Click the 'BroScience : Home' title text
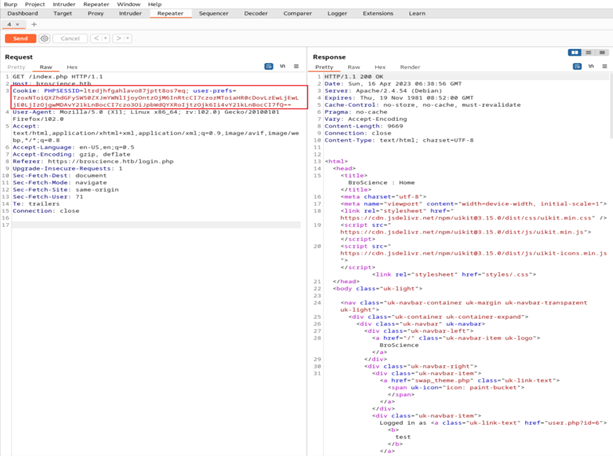The width and height of the screenshot is (613, 456). pos(381,183)
